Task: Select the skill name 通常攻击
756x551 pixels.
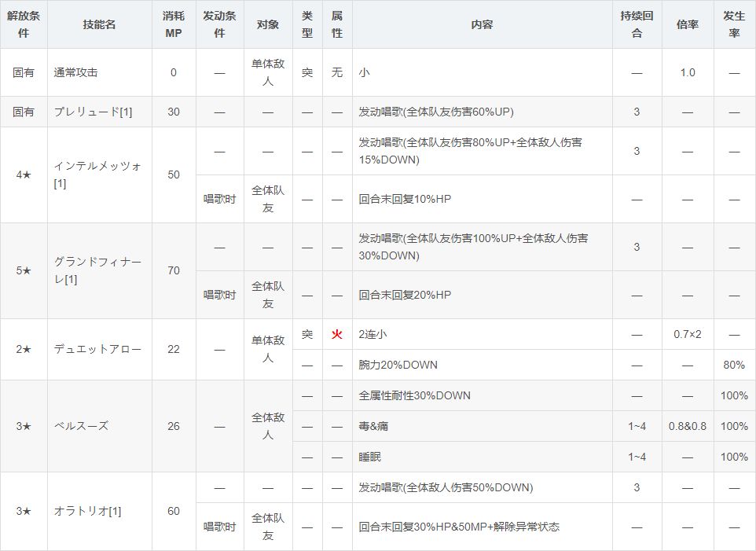Action: pos(75,72)
